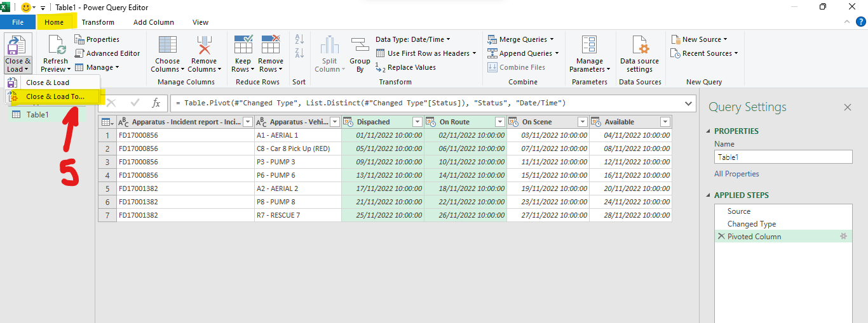The width and height of the screenshot is (868, 323).
Task: Click Combine Files in Combine group
Action: (x=517, y=67)
